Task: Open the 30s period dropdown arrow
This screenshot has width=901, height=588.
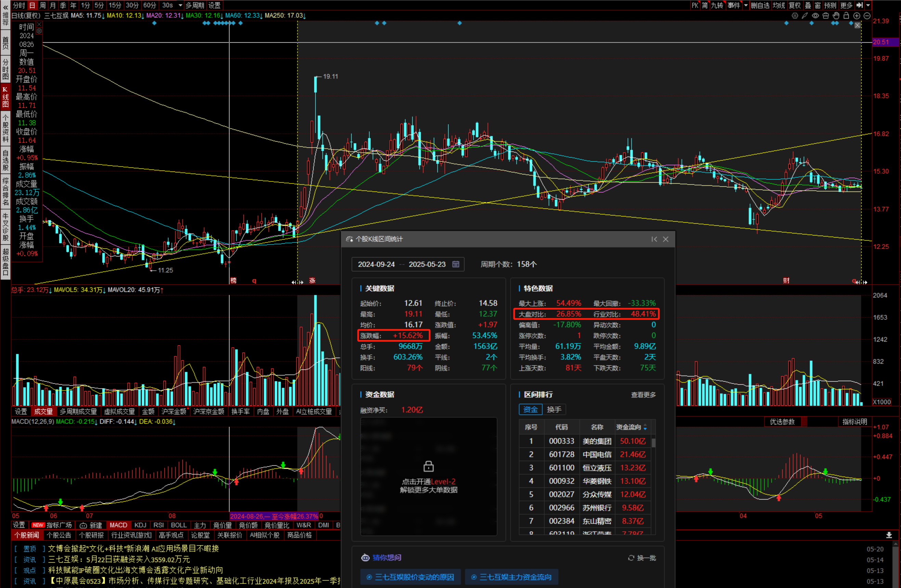Action: 181,5
